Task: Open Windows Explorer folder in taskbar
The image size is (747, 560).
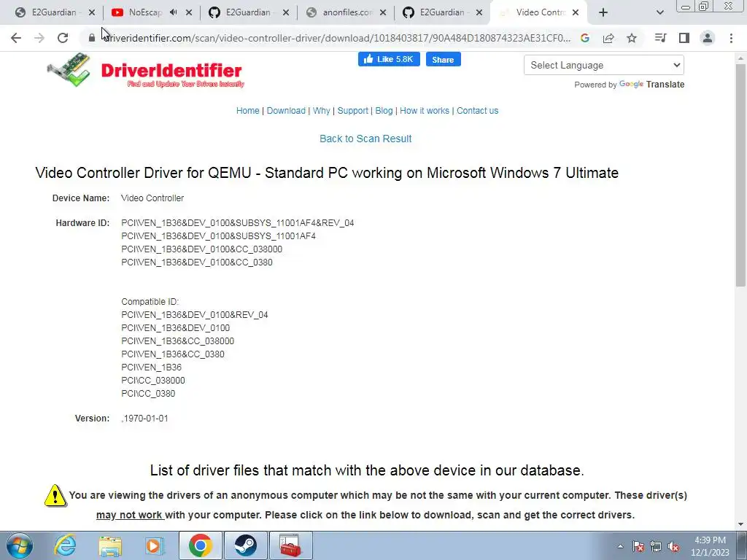Action: [110, 545]
